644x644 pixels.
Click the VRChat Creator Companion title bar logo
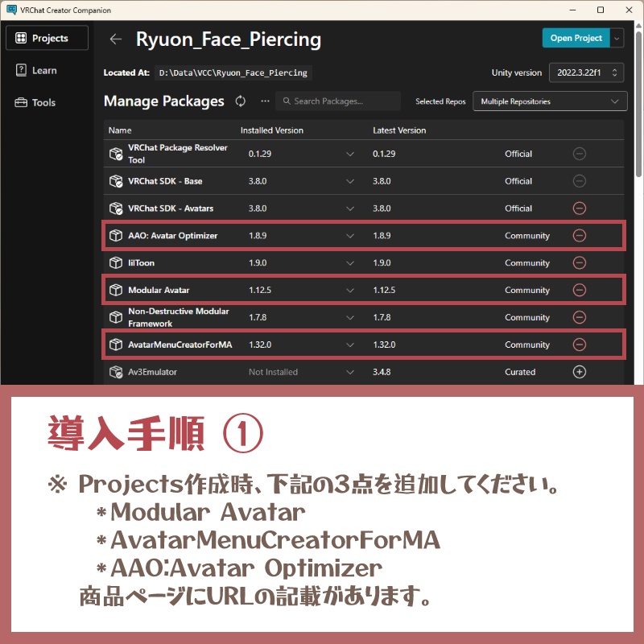coord(11,10)
